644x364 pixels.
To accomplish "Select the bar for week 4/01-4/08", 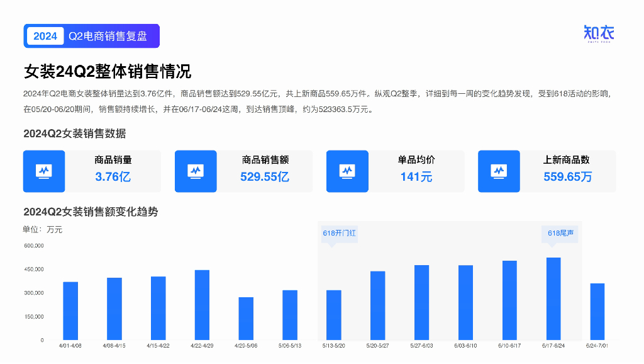I will coord(70,310).
